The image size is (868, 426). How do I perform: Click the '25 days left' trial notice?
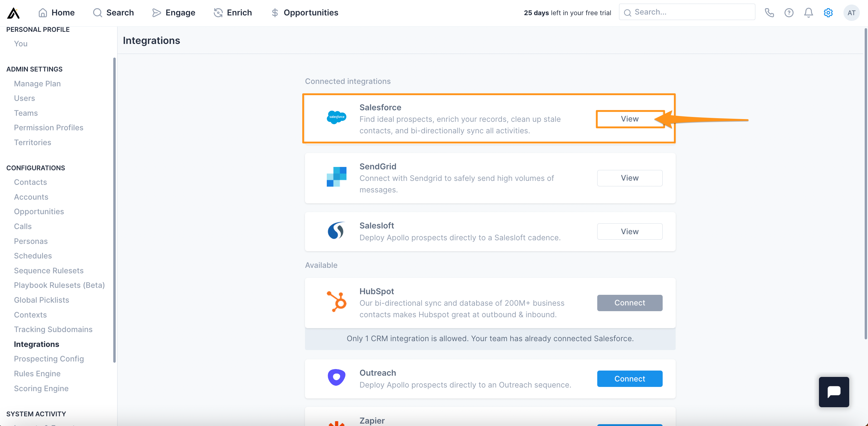point(567,13)
